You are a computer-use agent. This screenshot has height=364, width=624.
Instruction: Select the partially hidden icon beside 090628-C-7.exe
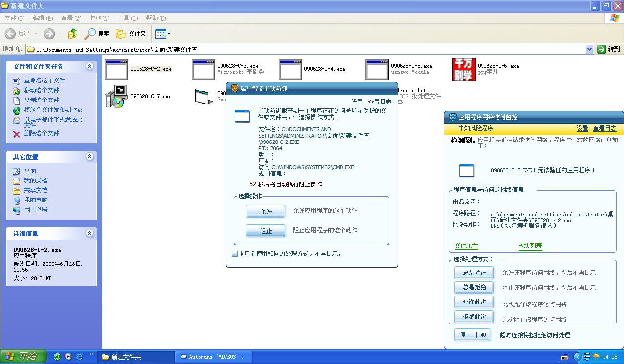coord(203,97)
